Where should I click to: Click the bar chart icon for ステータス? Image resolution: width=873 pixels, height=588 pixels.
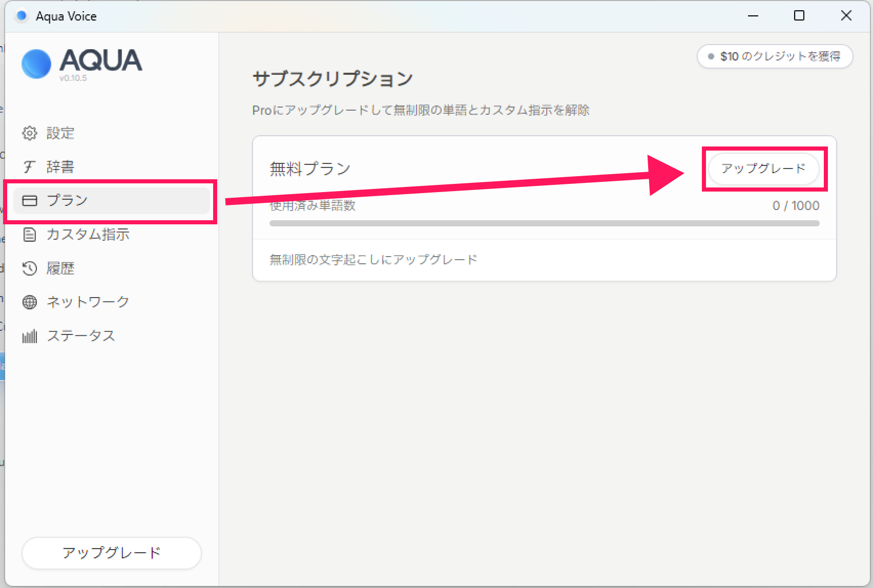click(x=30, y=336)
